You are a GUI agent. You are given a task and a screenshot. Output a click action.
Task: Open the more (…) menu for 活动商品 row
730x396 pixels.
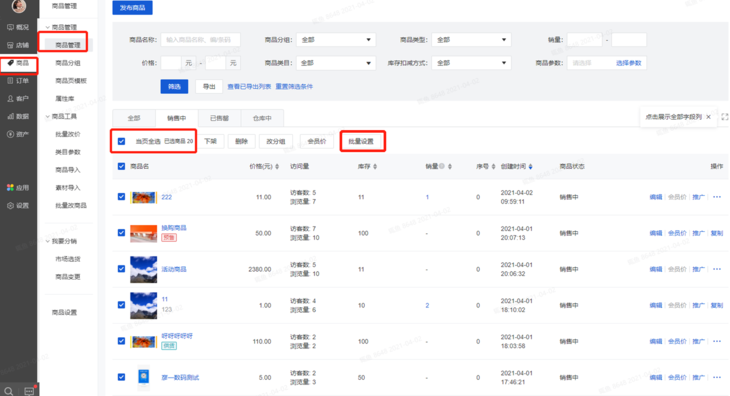coord(716,269)
